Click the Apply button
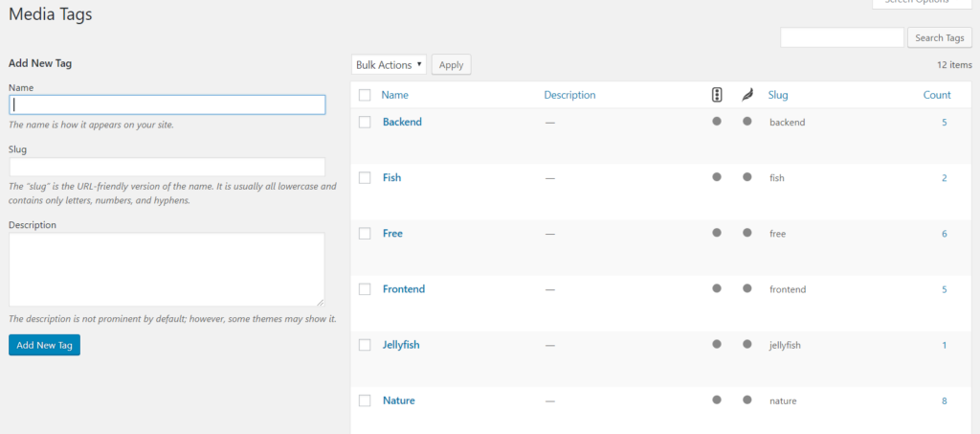 point(452,64)
